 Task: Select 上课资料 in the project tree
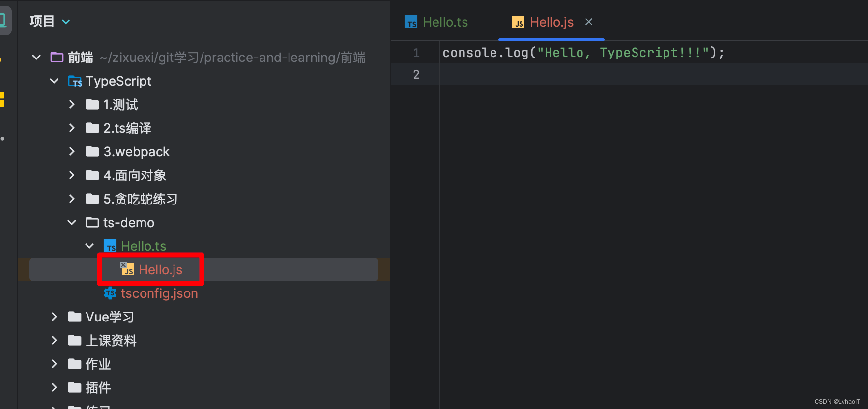pos(111,340)
